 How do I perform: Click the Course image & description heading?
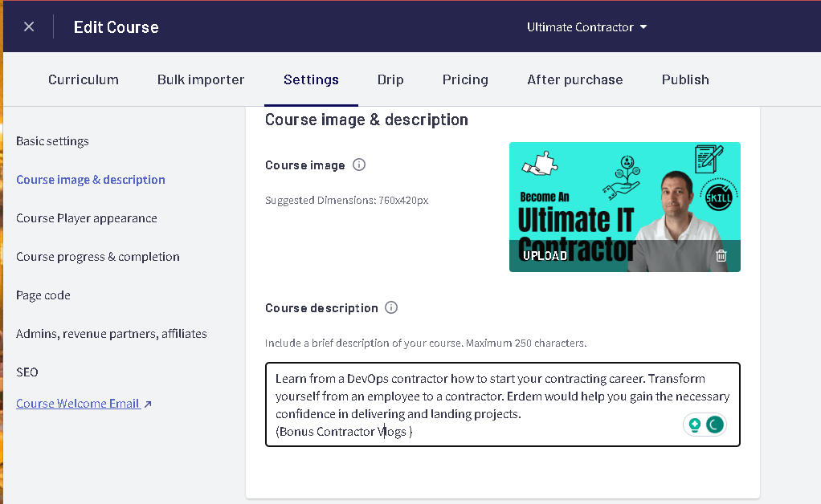(366, 120)
